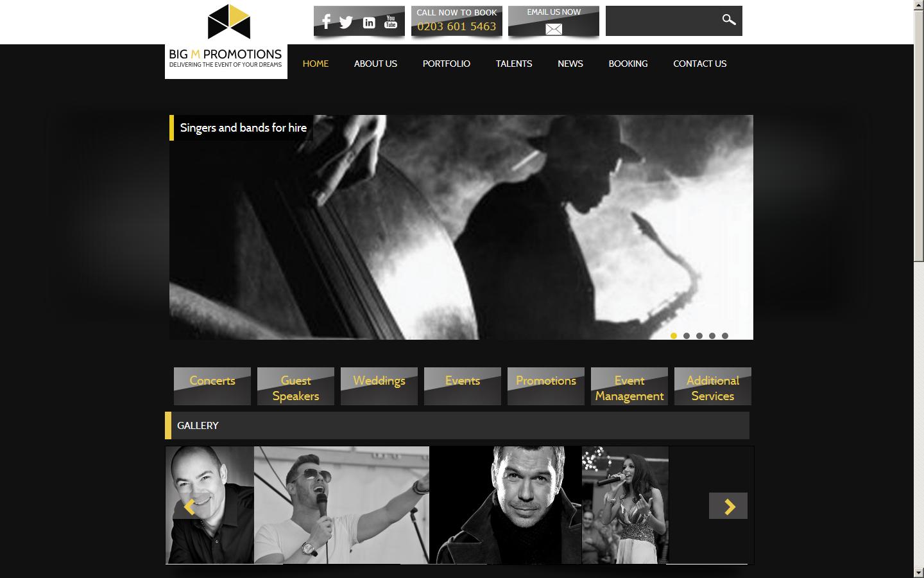Open the Guest Speakers button
924x578 pixels.
click(x=296, y=386)
